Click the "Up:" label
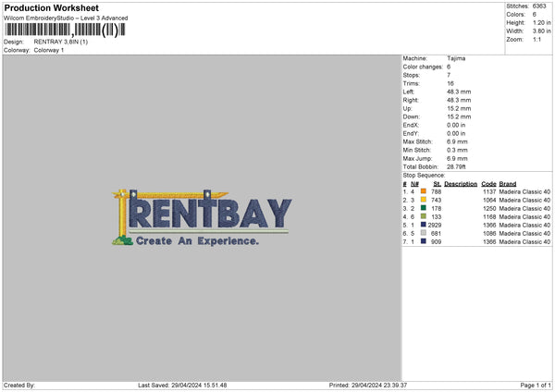This screenshot has width=555, height=392. 407,108
